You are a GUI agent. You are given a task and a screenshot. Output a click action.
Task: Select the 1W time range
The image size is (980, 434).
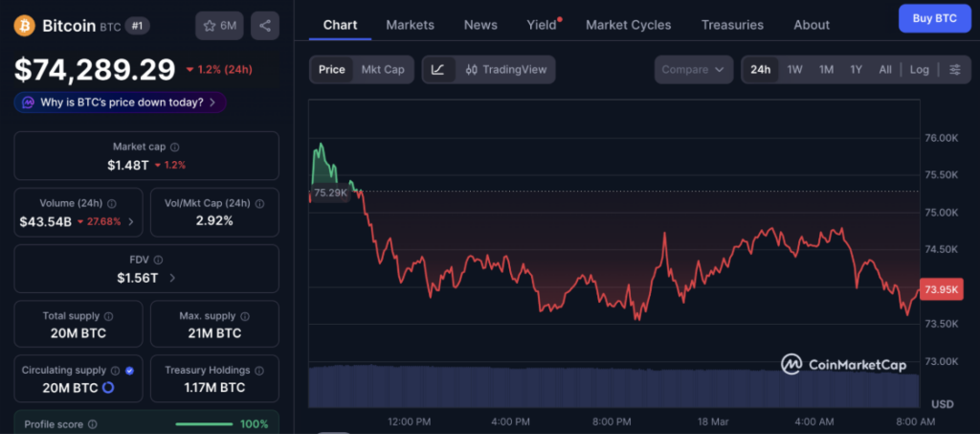tap(794, 70)
